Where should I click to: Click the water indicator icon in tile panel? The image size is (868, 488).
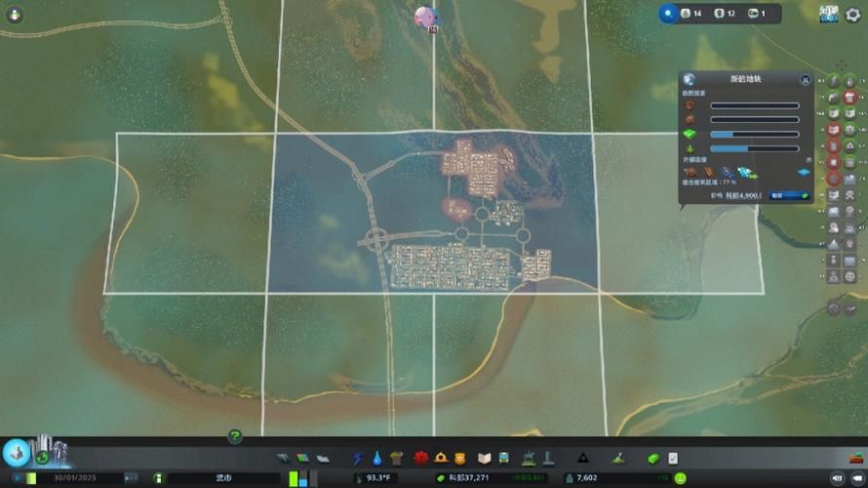click(804, 173)
